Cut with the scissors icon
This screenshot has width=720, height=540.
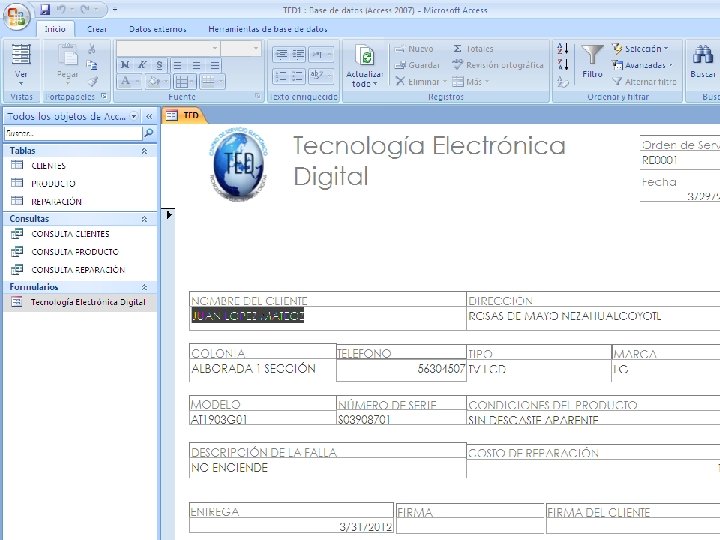click(x=92, y=49)
